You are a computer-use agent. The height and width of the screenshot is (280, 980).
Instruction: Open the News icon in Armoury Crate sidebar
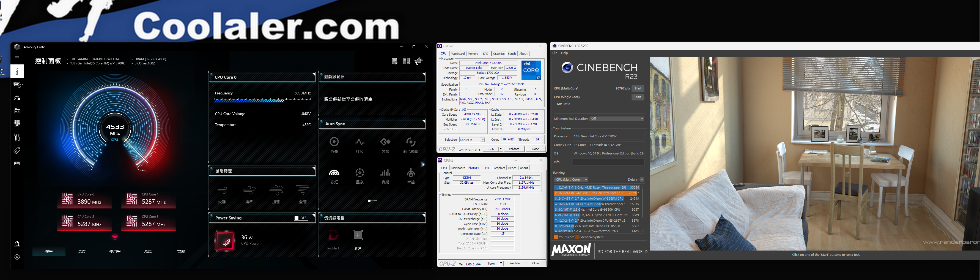[17, 164]
